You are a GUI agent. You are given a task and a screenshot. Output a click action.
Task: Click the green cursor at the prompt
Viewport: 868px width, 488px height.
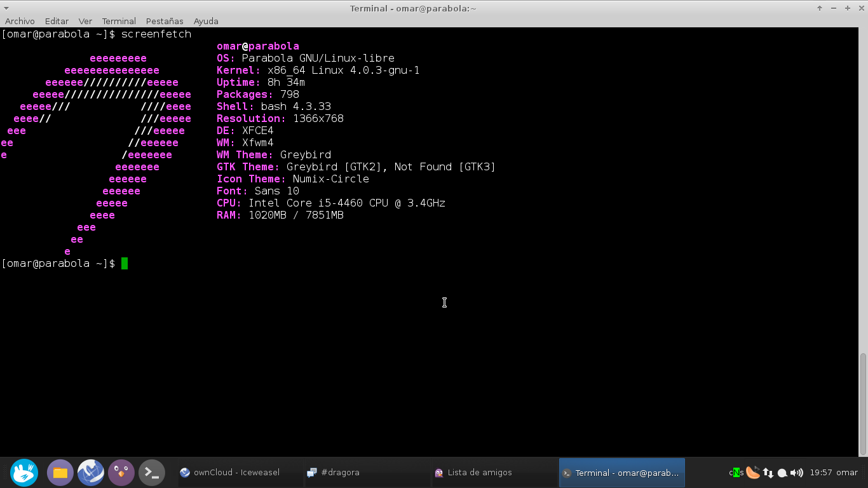(x=125, y=264)
